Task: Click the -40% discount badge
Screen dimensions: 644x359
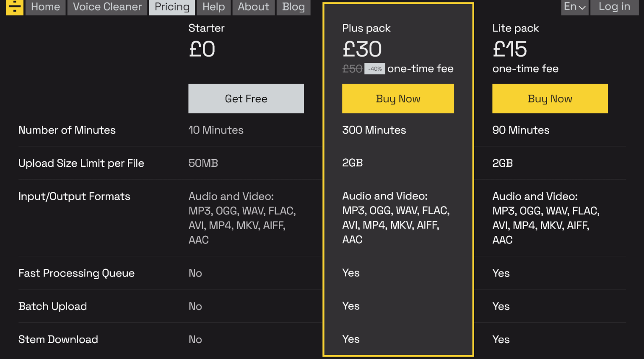Action: pos(375,69)
